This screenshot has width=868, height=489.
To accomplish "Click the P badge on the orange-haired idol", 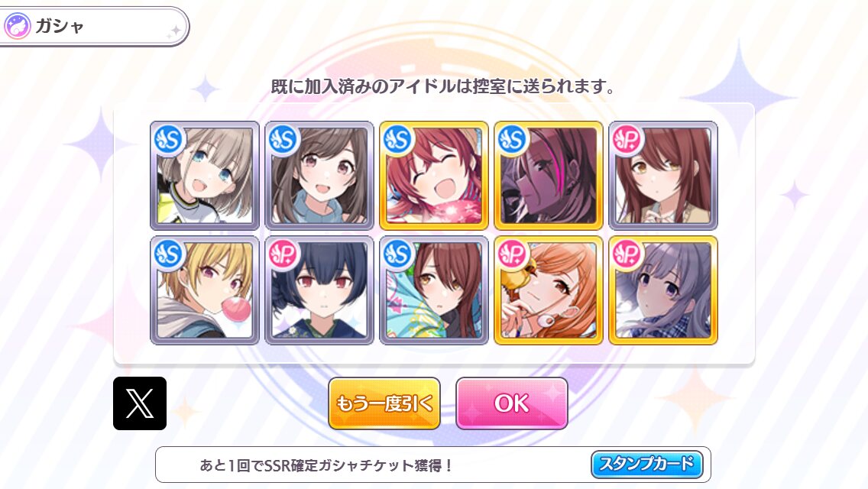I will point(513,254).
